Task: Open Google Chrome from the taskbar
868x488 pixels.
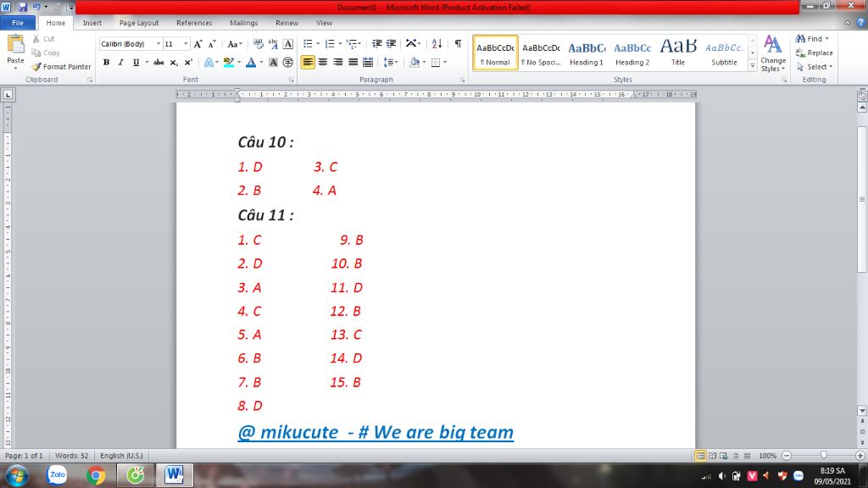Action: click(96, 475)
